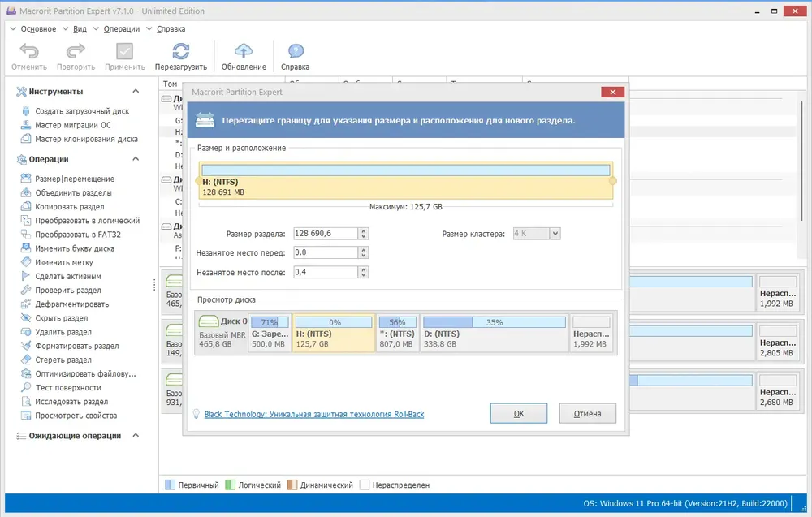The image size is (812, 517).
Task: Open the Black Technology Roll-Back link
Action: (x=313, y=414)
